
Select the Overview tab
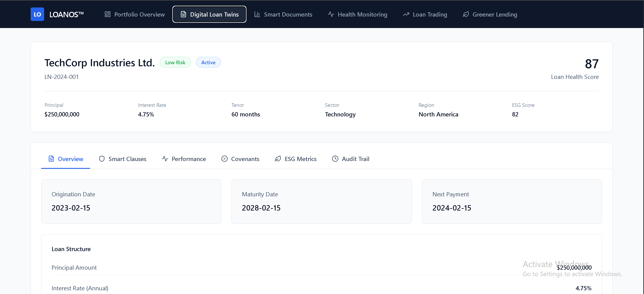point(65,159)
